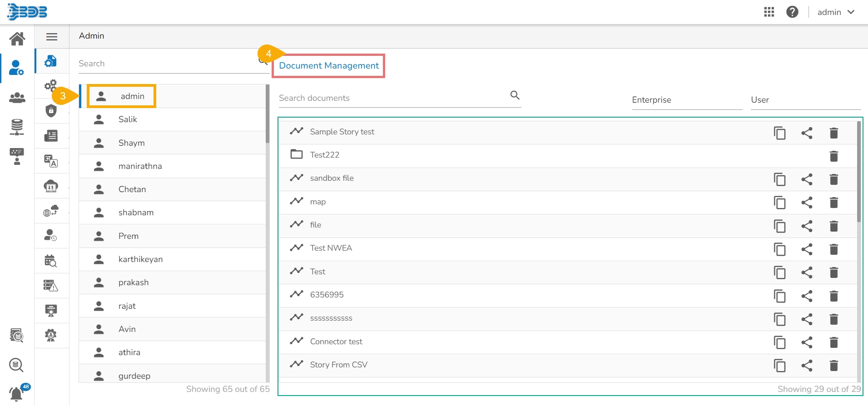Open the notifications bell icon
Image resolution: width=868 pixels, height=406 pixels.
[16, 393]
